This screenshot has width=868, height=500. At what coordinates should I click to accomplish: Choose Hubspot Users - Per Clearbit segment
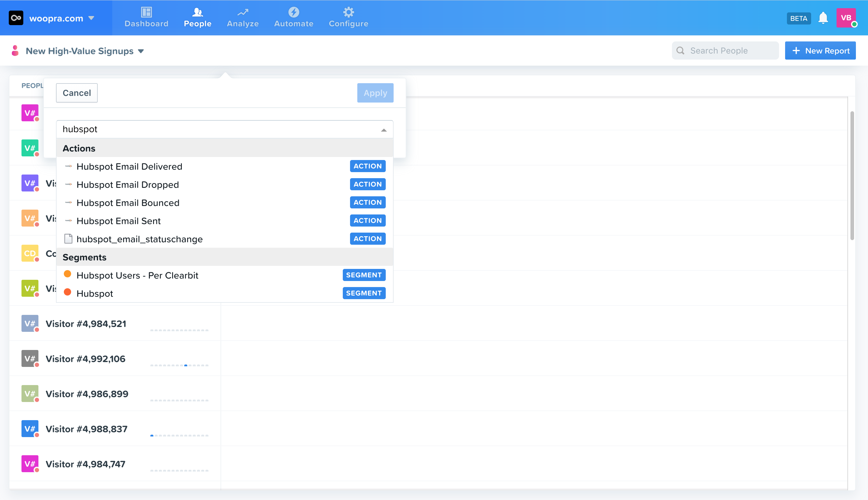[x=137, y=276]
